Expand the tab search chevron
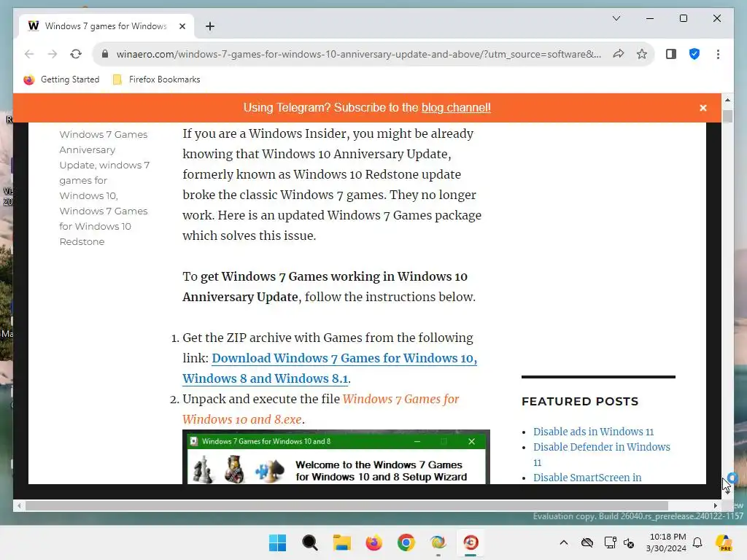The width and height of the screenshot is (747, 560). coord(616,18)
